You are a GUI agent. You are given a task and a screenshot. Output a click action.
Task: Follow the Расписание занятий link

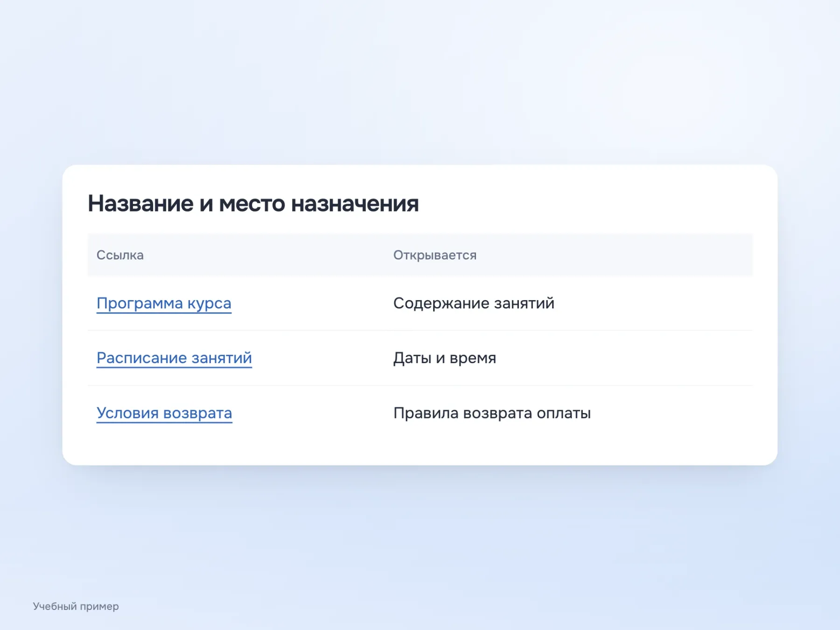click(x=174, y=358)
